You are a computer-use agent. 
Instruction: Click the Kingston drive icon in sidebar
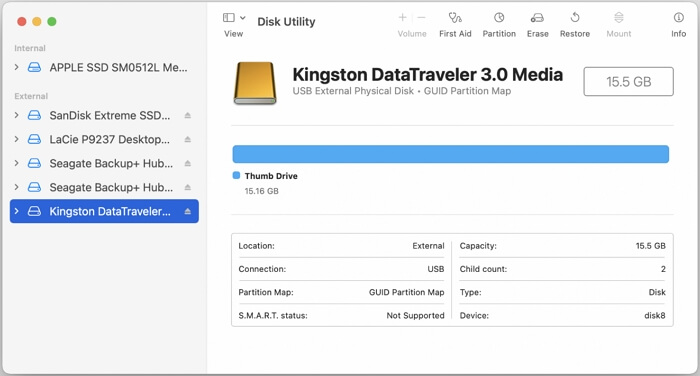point(34,211)
